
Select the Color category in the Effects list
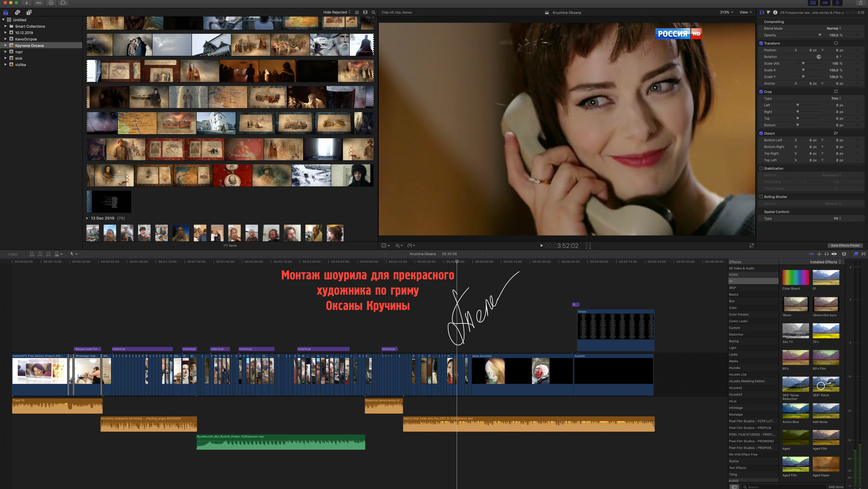[x=734, y=308]
